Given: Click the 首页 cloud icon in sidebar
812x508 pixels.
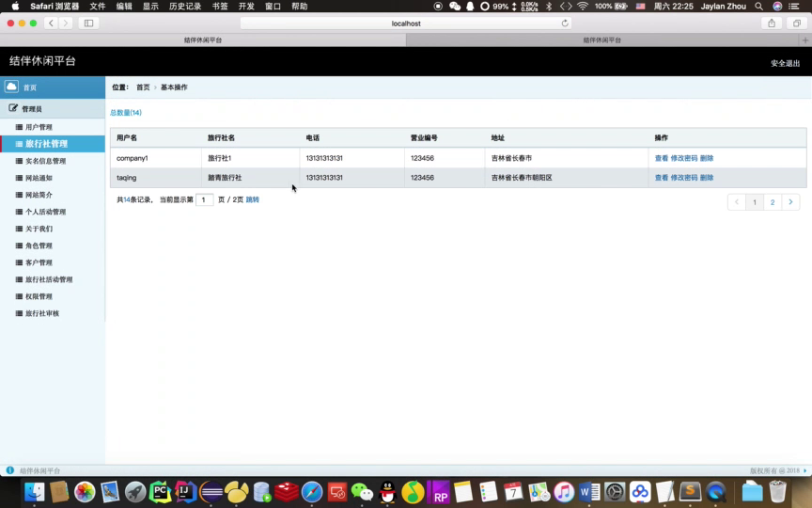Looking at the screenshot, I should [x=11, y=87].
